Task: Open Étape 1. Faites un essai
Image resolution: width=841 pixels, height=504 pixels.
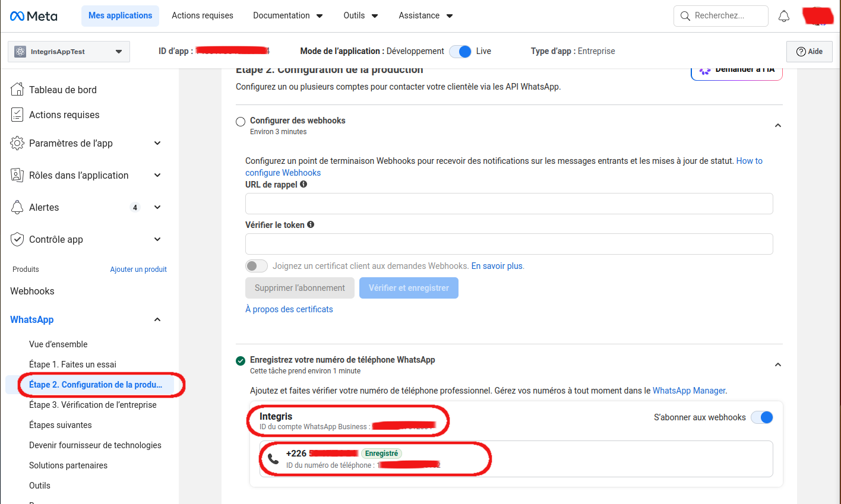Action: click(72, 364)
